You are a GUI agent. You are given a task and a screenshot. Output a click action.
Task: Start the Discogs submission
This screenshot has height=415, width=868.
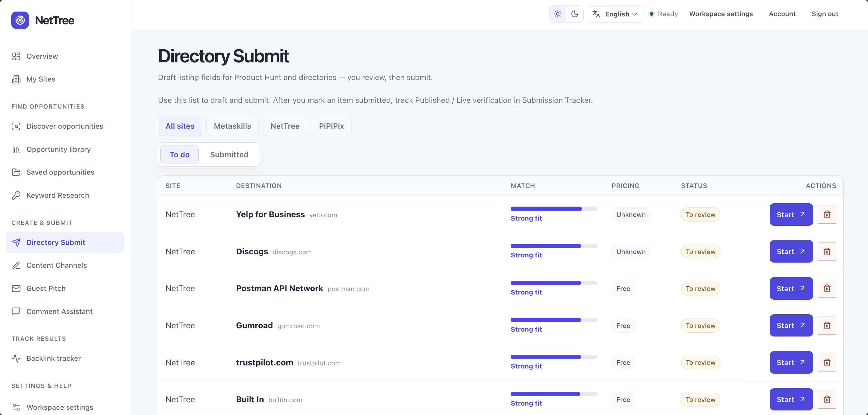point(791,252)
